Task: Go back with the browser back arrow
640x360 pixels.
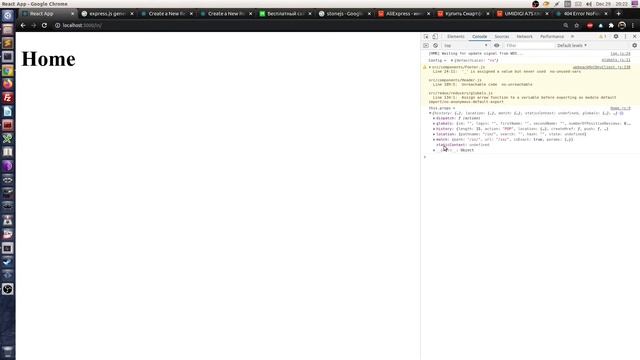Action: coord(23,25)
